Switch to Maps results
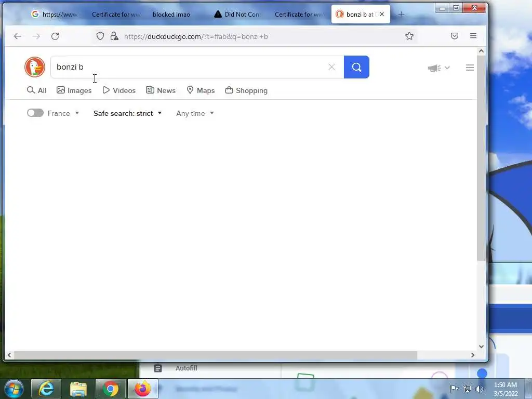532x399 pixels. click(201, 90)
